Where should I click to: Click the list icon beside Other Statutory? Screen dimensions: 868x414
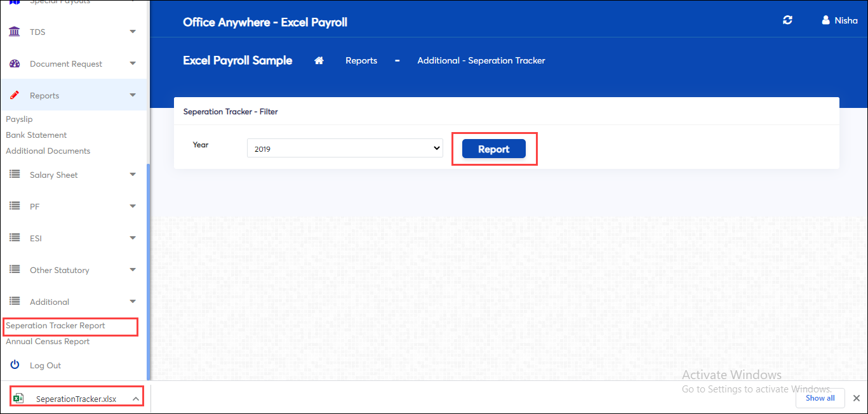coord(15,270)
